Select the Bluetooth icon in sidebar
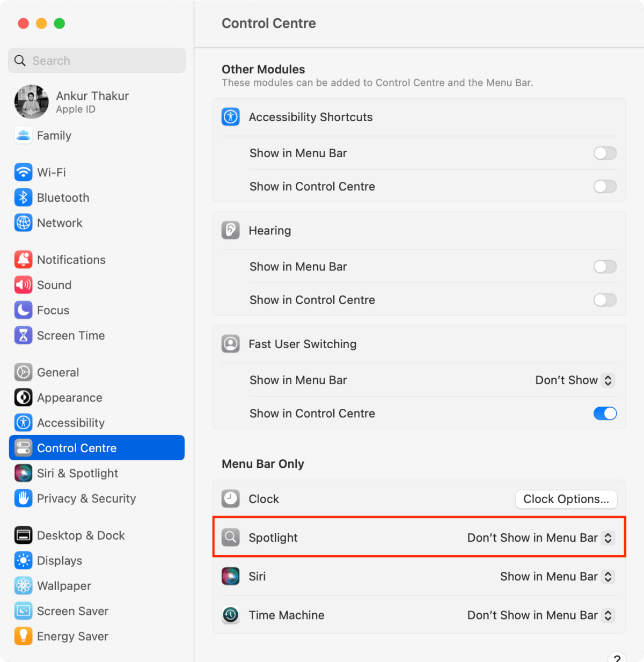 (23, 197)
